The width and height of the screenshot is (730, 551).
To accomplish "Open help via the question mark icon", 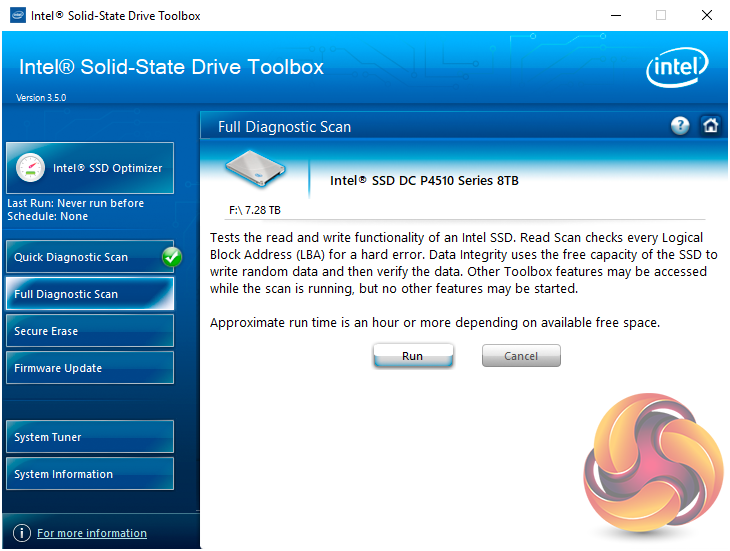I will [680, 126].
